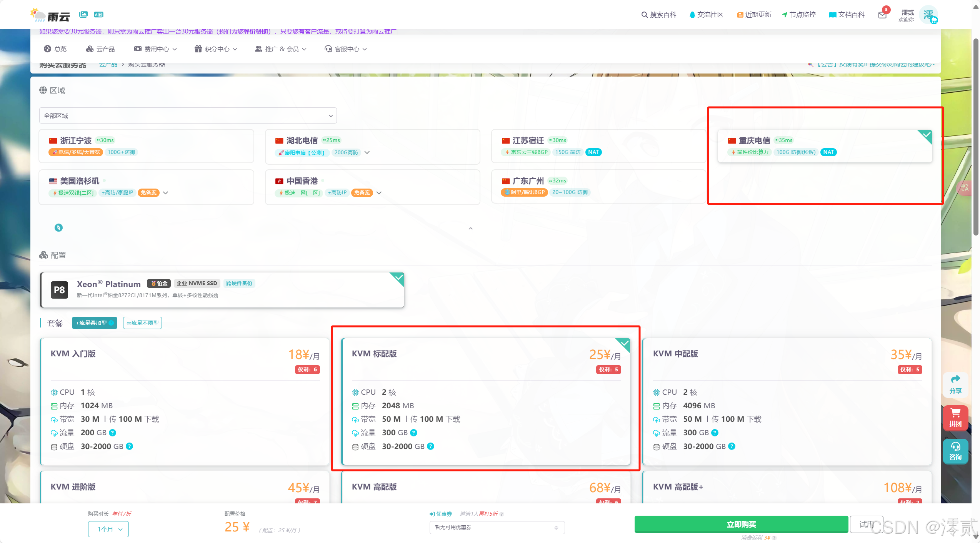Open the mail notifications icon
The image size is (980, 543).
[x=882, y=15]
